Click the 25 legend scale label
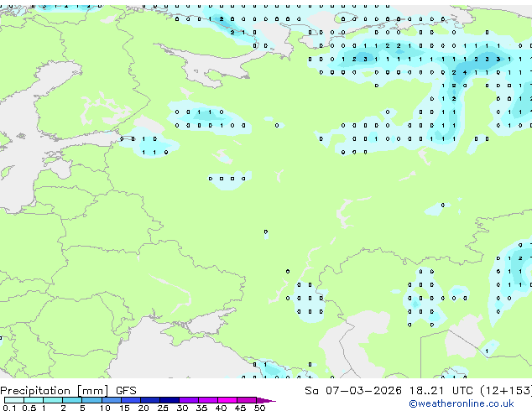532x411 pixels. (x=163, y=408)
